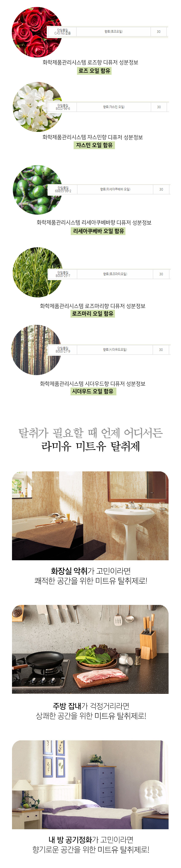Click the 라미유 미트유 탈취제 heading
The height and width of the screenshot is (868, 181).
(x=90, y=447)
